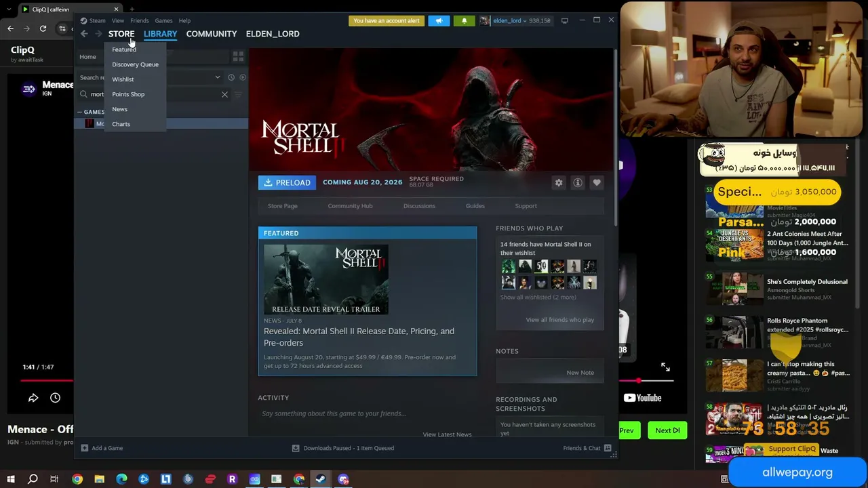Select News in Store dropdown
This screenshot has height=488, width=868.
[x=119, y=109]
